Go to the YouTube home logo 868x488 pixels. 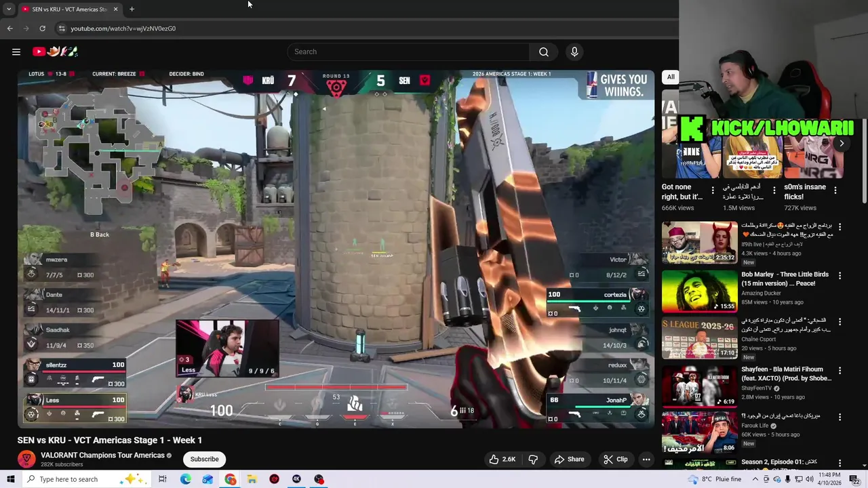[56, 52]
